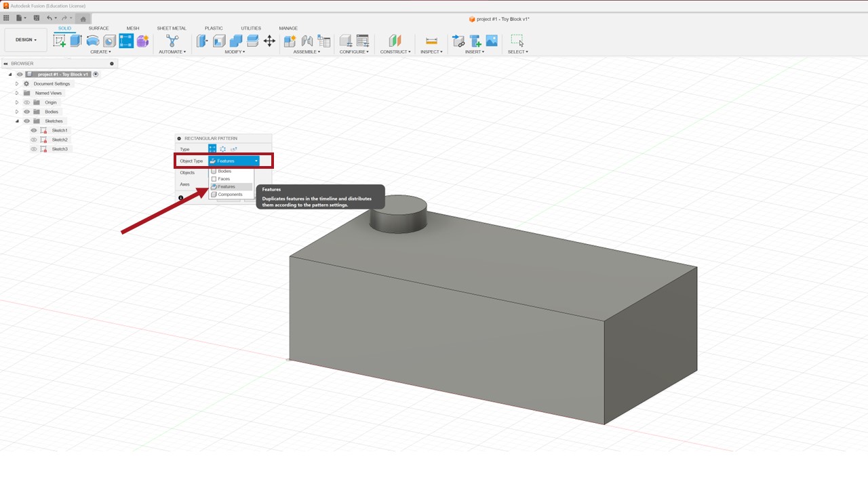The height and width of the screenshot is (488, 868).
Task: Collapse the Sketches folder node
Action: coord(17,121)
